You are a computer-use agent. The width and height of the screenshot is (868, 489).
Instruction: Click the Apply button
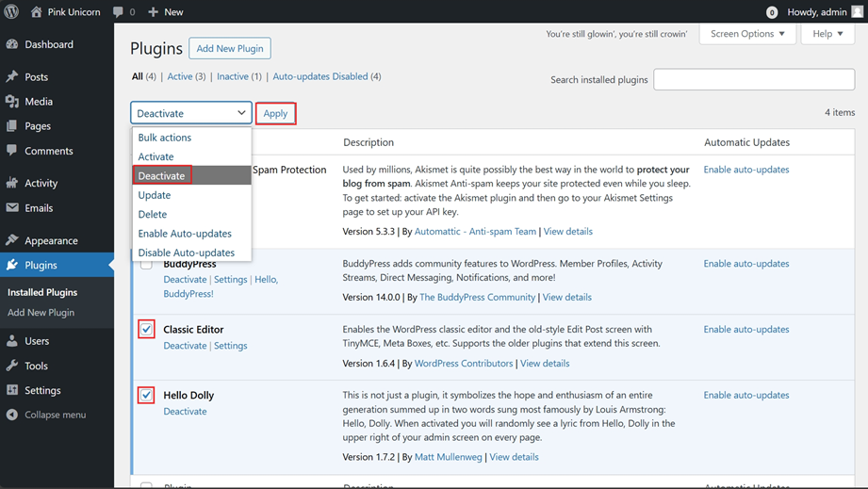point(275,113)
